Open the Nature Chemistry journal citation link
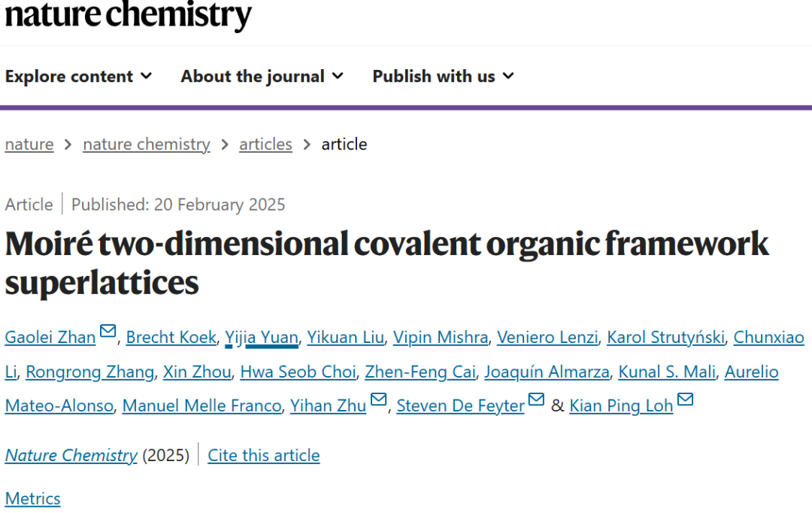The height and width of the screenshot is (513, 812). (x=71, y=456)
